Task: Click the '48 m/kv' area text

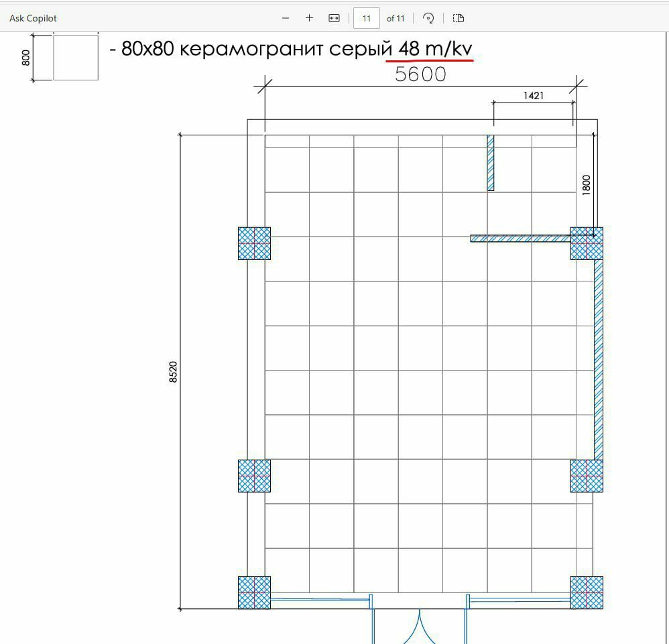Action: coord(436,49)
